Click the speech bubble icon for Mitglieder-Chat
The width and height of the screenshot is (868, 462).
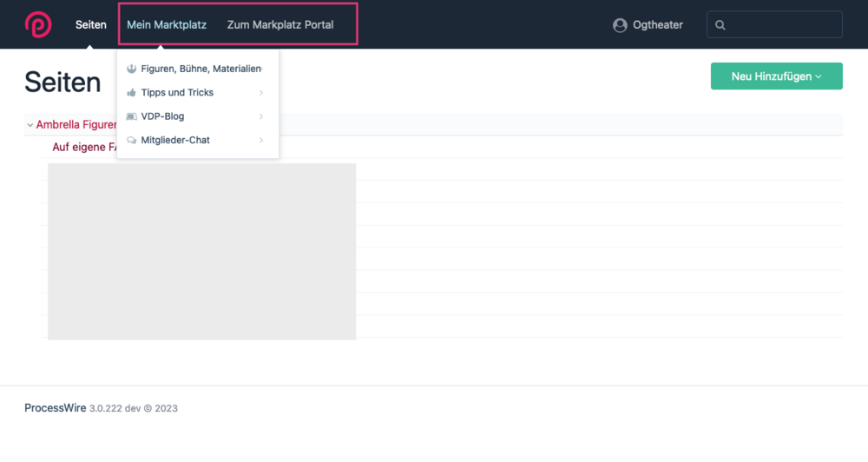tap(132, 140)
